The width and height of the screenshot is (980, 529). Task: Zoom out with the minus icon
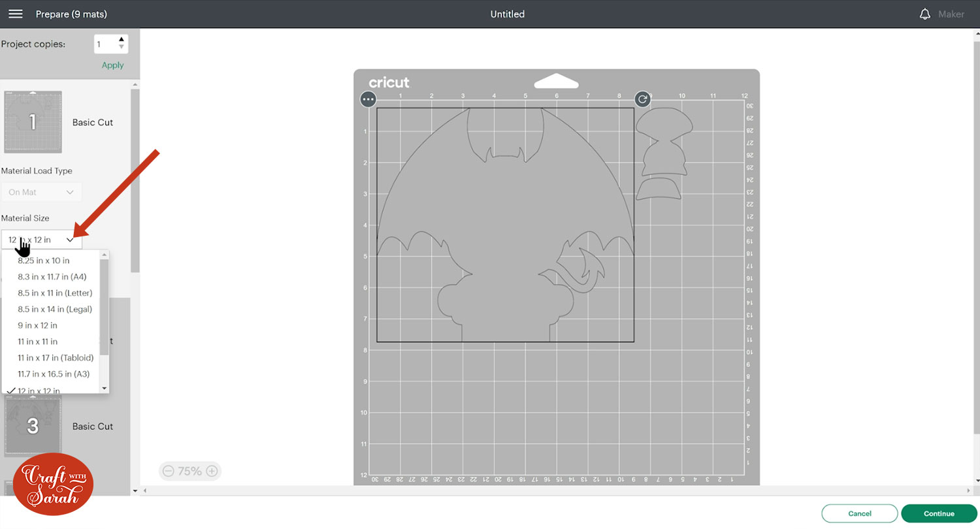tap(169, 471)
